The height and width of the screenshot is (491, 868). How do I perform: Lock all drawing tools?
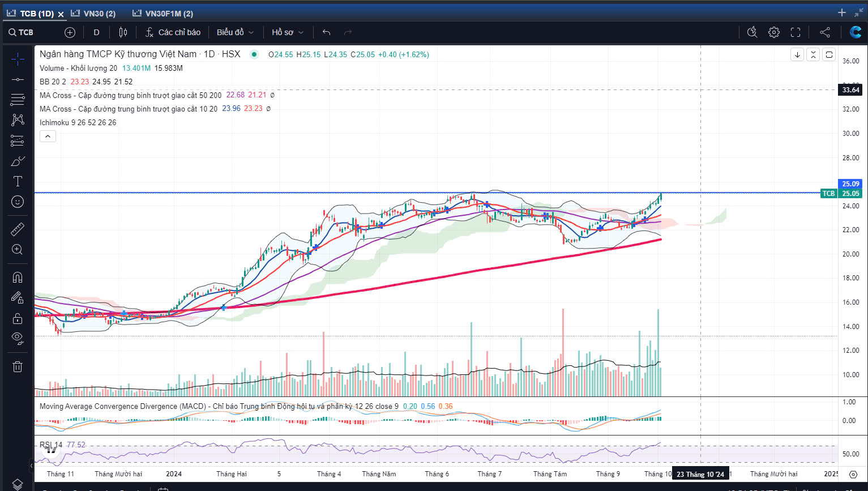click(18, 318)
